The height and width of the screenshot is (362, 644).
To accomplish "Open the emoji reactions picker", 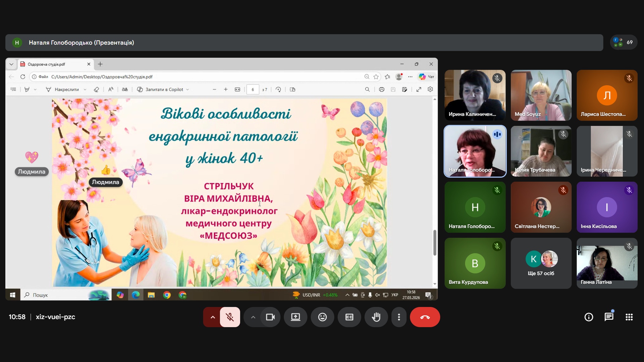I will point(322,317).
